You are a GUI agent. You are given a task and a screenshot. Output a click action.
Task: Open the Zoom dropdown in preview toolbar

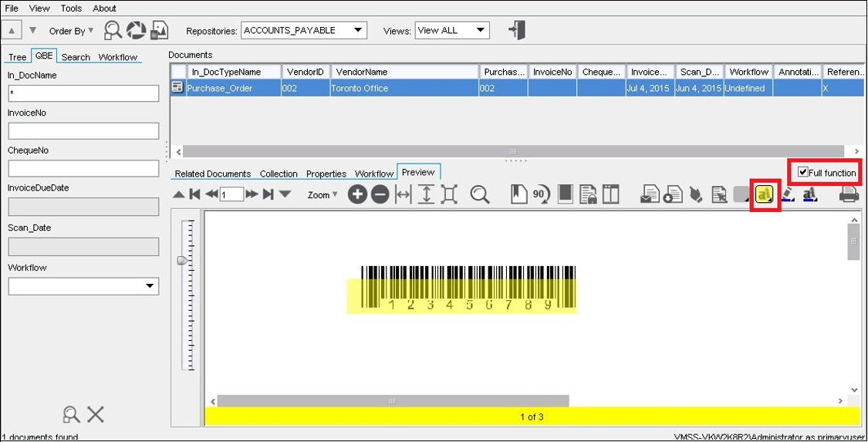[323, 194]
